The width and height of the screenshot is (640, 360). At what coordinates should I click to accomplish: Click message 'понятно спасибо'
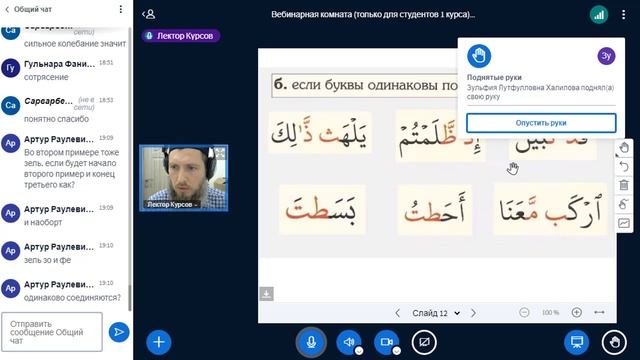click(x=56, y=119)
